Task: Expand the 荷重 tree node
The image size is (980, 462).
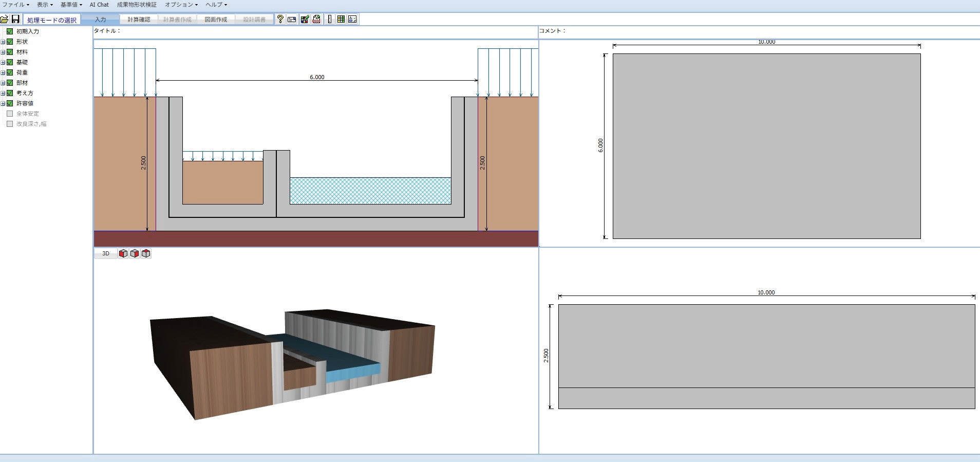Action: [x=3, y=72]
